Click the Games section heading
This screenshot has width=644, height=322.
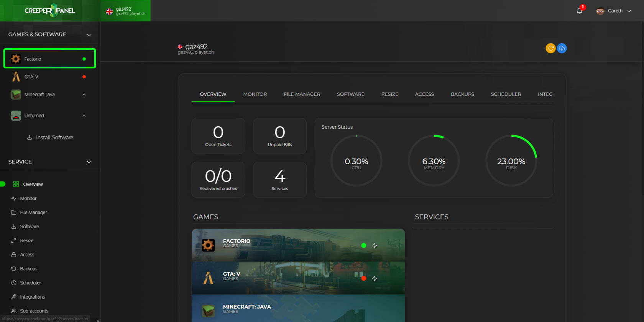(206, 217)
